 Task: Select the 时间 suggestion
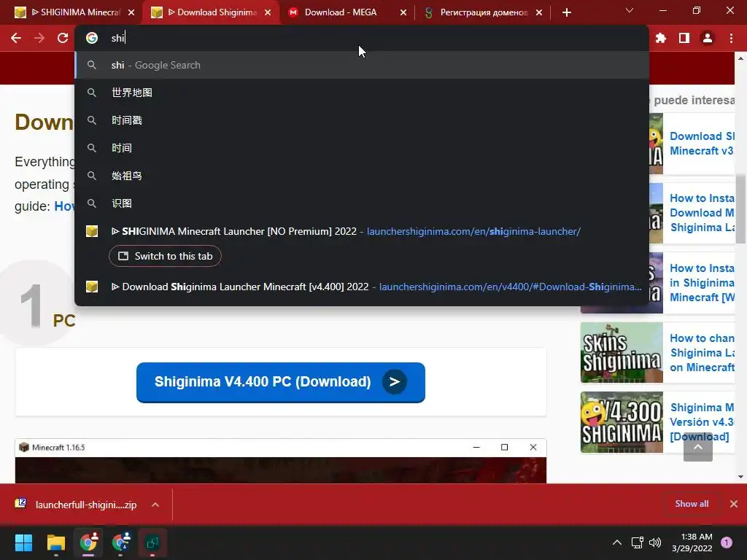362,148
